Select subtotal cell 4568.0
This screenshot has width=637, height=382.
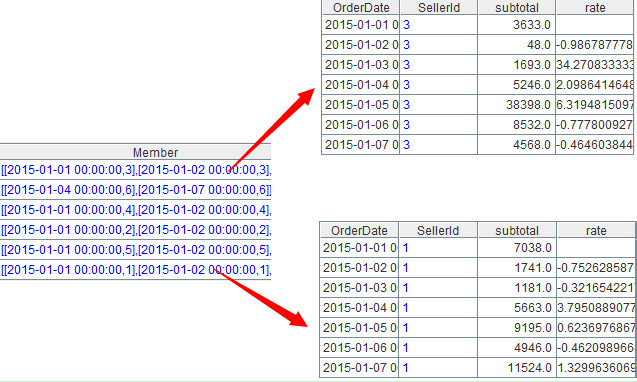(517, 144)
